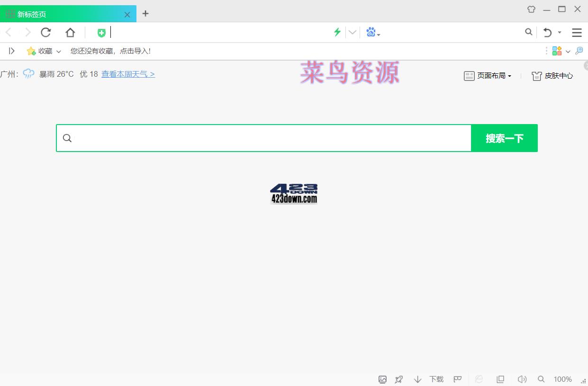
Task: Open the Baidu search engine icon
Action: (371, 32)
